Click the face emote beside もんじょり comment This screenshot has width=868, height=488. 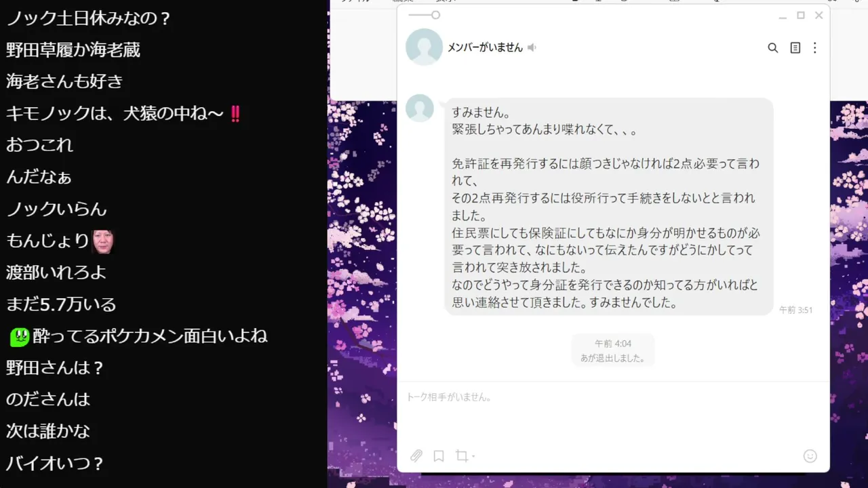[x=102, y=241]
